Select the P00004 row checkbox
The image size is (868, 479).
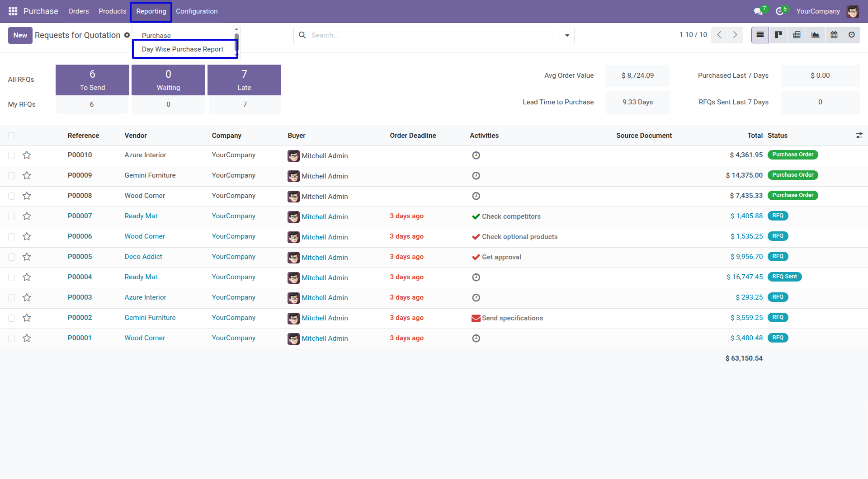pos(12,277)
